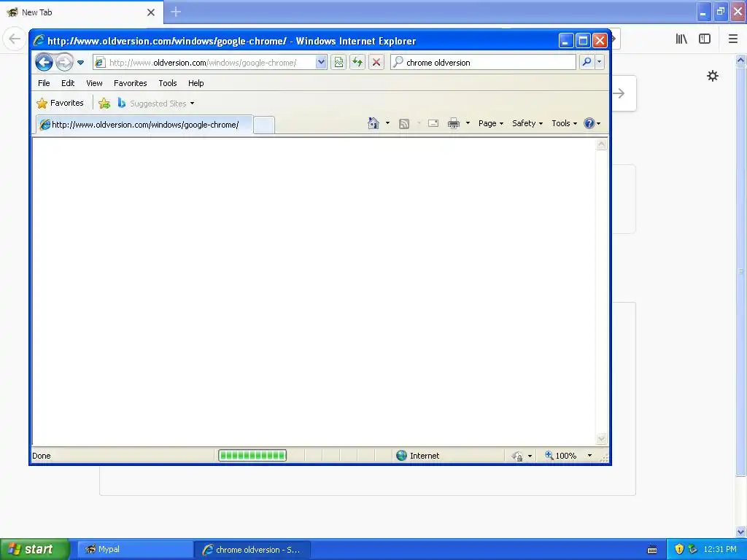Open search provider dropdown arrow
Viewport: 747px width, 560px height.
(x=600, y=63)
